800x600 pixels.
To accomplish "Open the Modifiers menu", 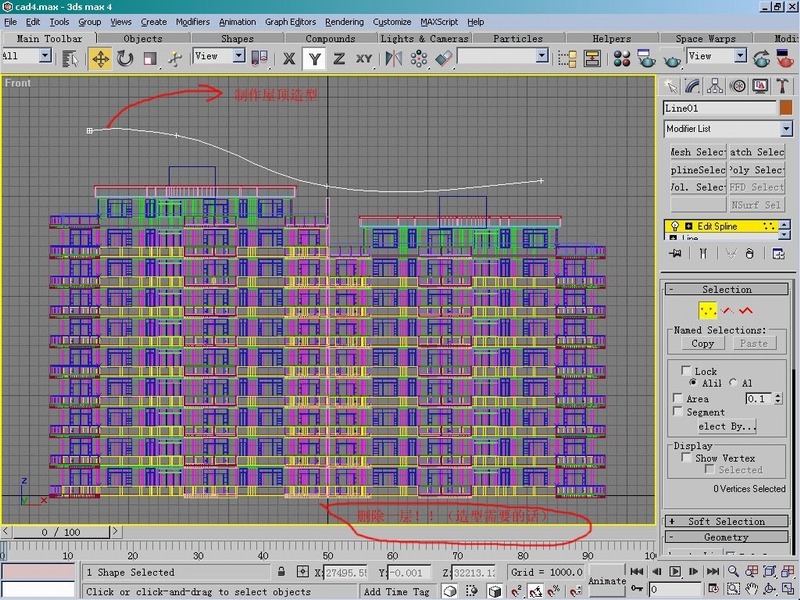I will (x=192, y=21).
